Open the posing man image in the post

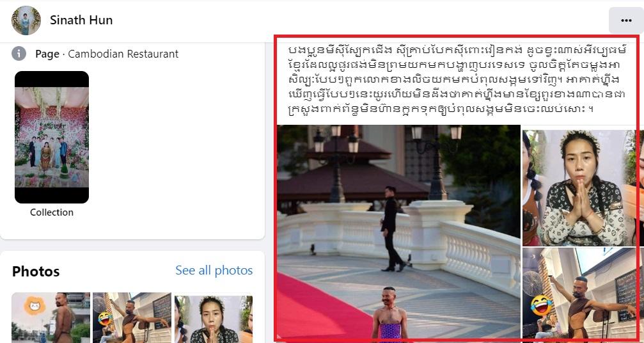[x=580, y=293]
